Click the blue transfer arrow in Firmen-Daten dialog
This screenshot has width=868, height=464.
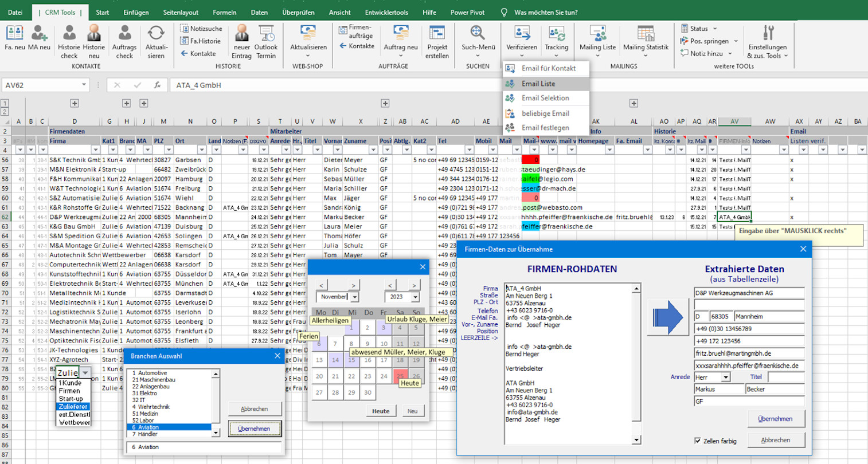point(668,316)
